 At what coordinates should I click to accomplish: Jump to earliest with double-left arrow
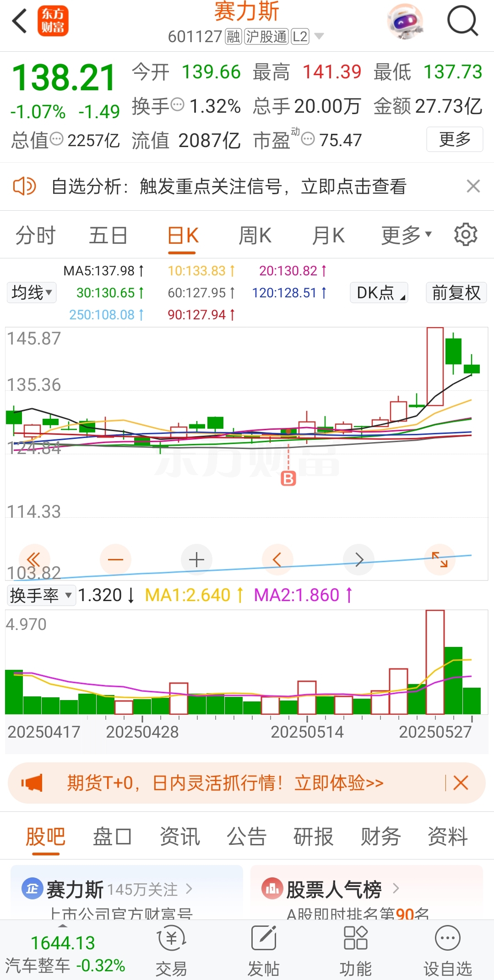(x=34, y=559)
